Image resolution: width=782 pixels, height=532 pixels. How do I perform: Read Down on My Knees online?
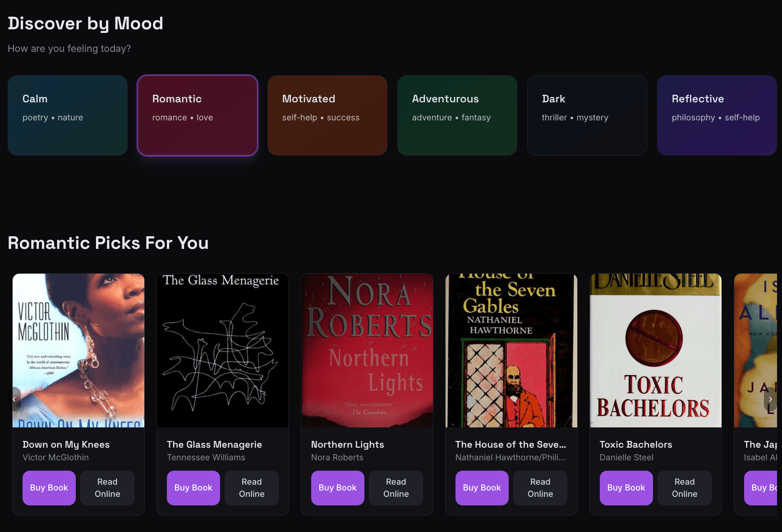[x=107, y=487]
